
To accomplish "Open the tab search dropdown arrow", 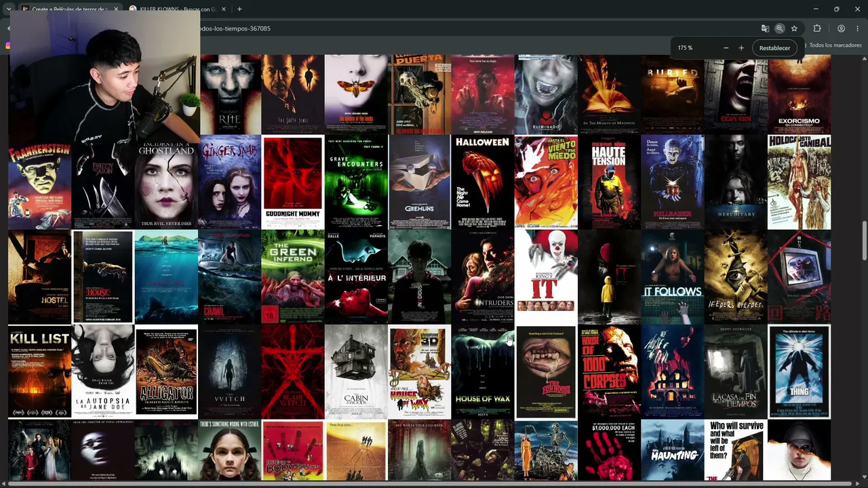I will 8,9.
